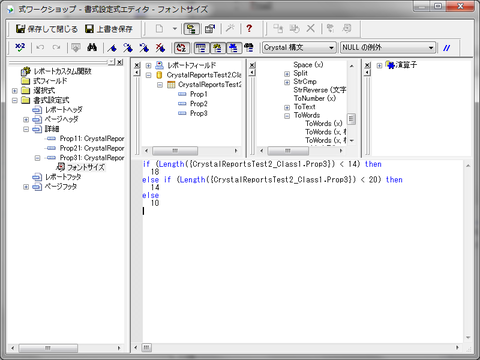Click the Formula Expert wand icon

coord(230,29)
